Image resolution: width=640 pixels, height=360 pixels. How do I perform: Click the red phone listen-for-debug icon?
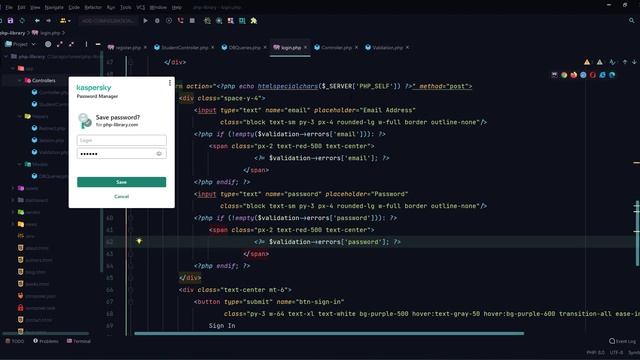(180, 20)
